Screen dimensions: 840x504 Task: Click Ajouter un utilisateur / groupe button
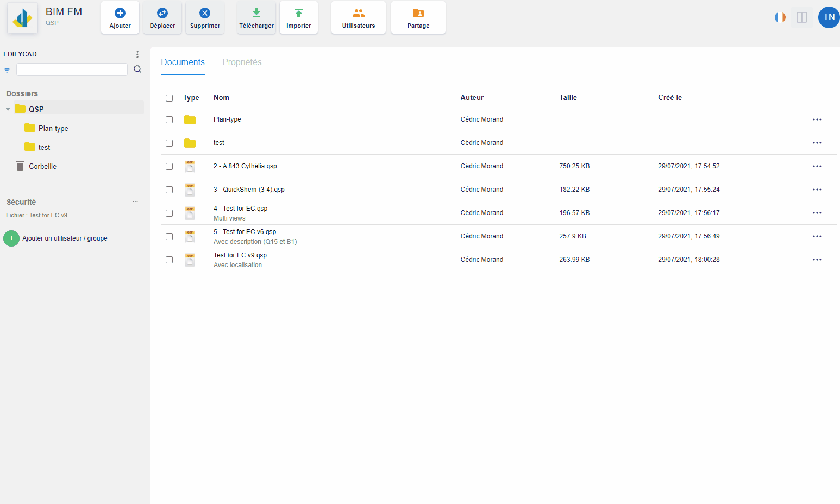[11, 238]
